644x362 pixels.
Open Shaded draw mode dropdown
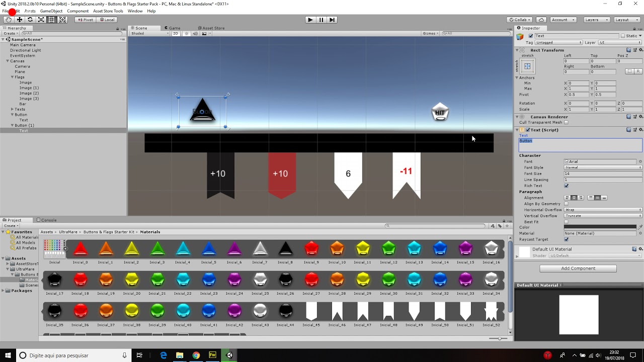tap(150, 34)
